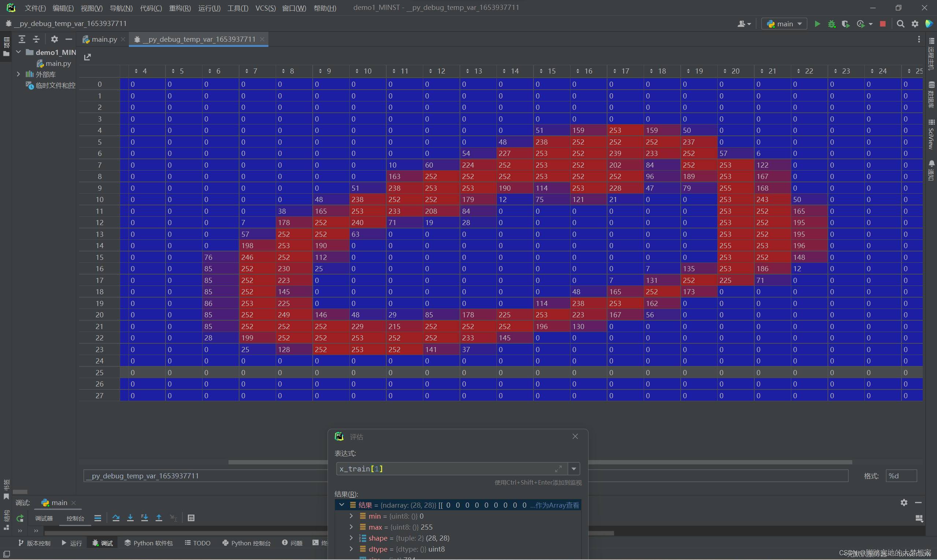Open IDE settings gear in the top toolbar
Viewport: 937px width, 560px height.
point(915,24)
